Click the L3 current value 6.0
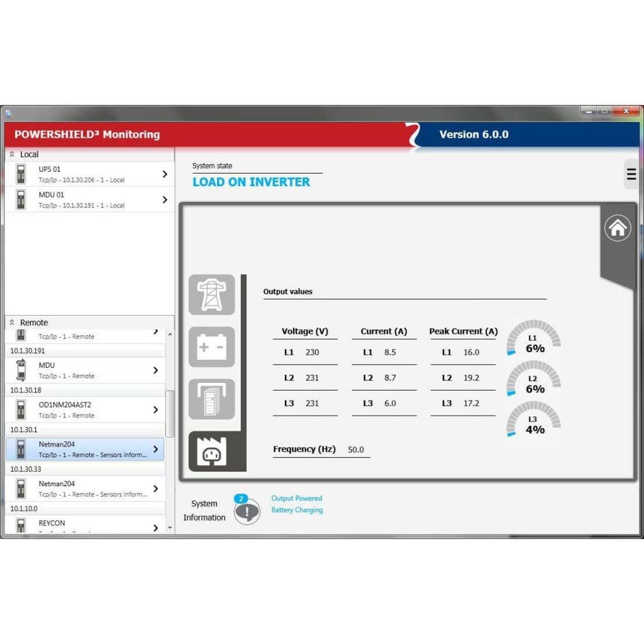 point(390,403)
